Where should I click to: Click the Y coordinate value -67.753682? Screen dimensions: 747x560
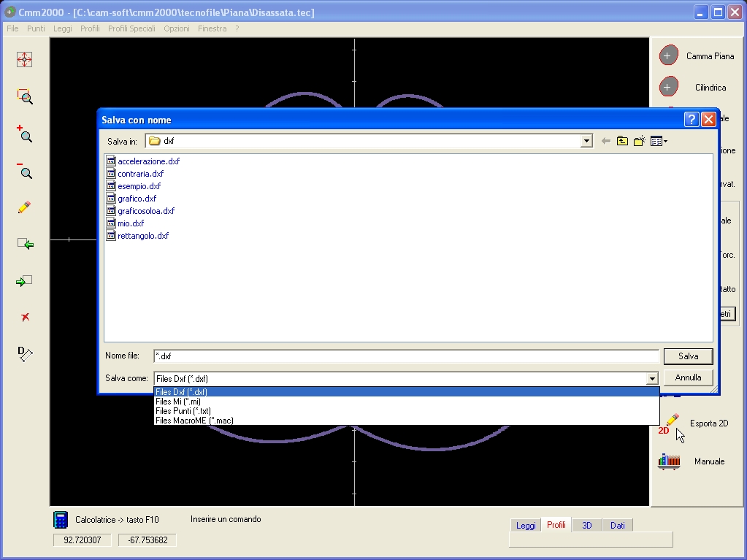148,540
